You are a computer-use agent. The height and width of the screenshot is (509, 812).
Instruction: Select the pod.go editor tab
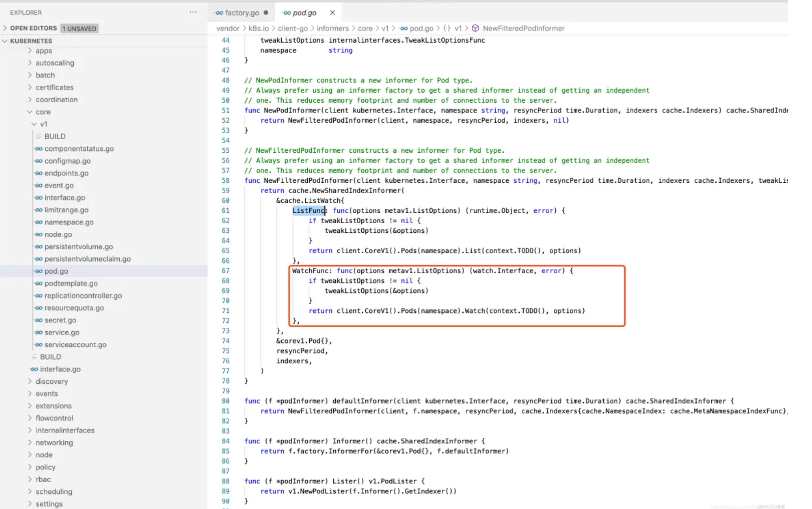[x=304, y=13]
